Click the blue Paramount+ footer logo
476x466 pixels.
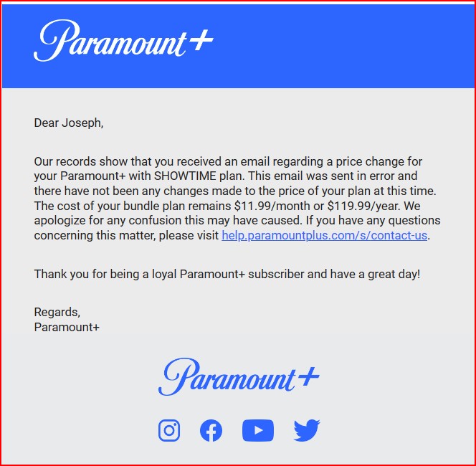pos(239,377)
